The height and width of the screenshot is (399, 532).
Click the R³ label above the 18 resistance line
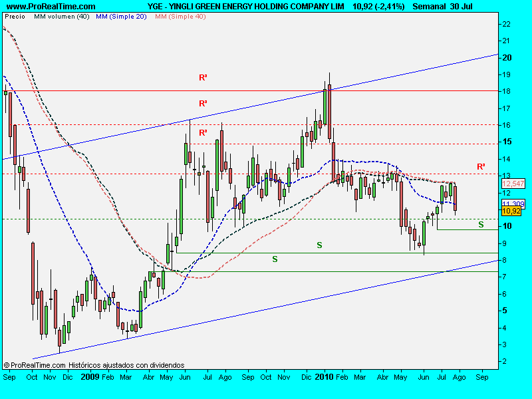(x=203, y=78)
